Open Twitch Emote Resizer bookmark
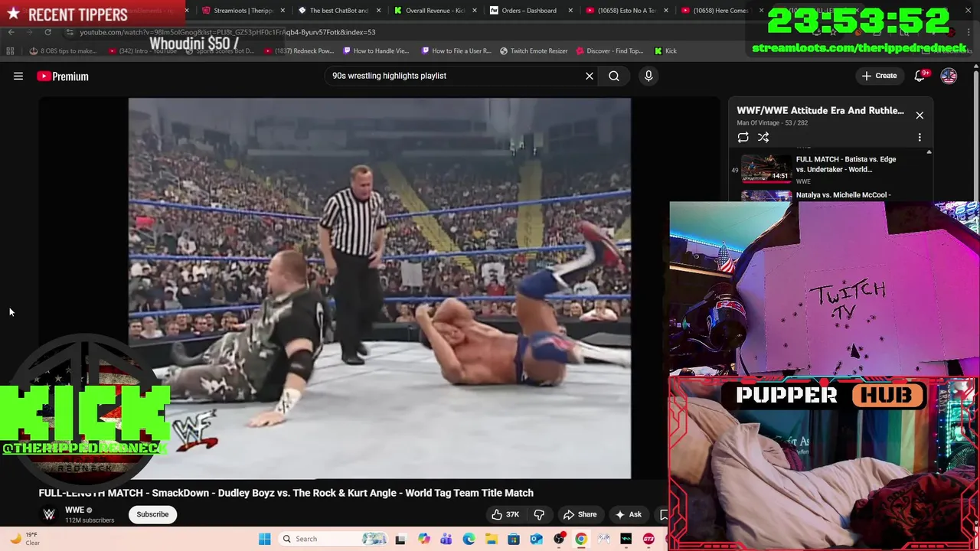Viewport: 980px width, 551px height. (x=534, y=51)
